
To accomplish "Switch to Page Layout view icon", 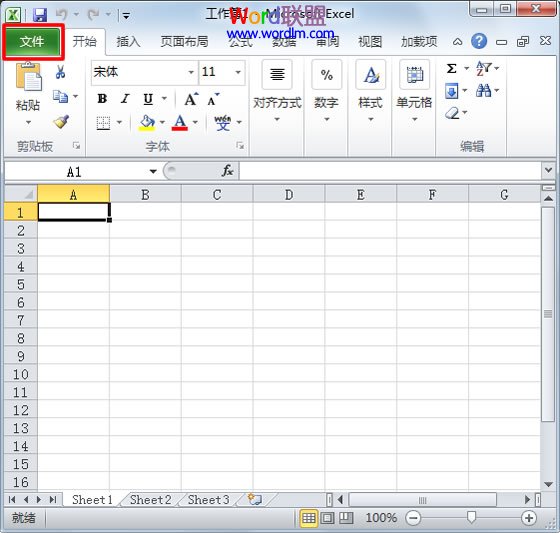I will point(328,518).
